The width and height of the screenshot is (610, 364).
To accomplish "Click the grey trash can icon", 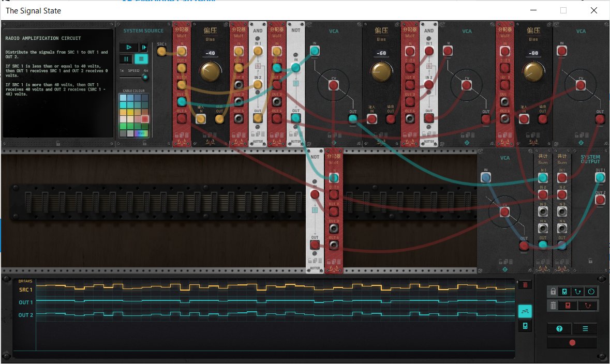I will click(x=553, y=306).
